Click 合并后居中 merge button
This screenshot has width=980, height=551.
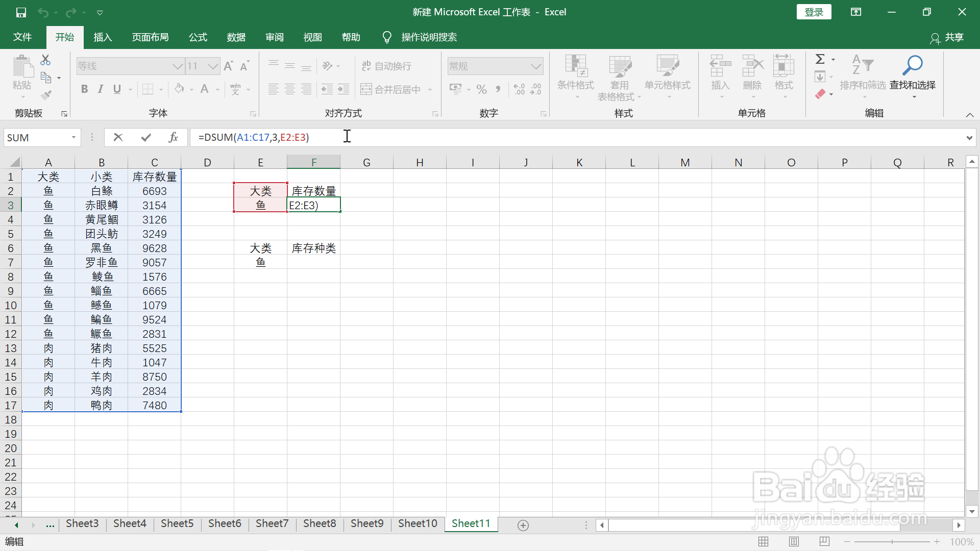(391, 89)
